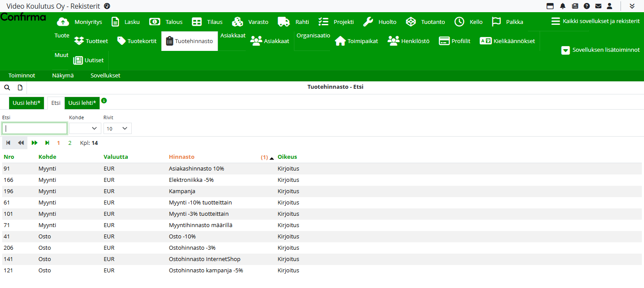Click the magnifier search icon in toolbar
644x288 pixels.
[x=7, y=87]
